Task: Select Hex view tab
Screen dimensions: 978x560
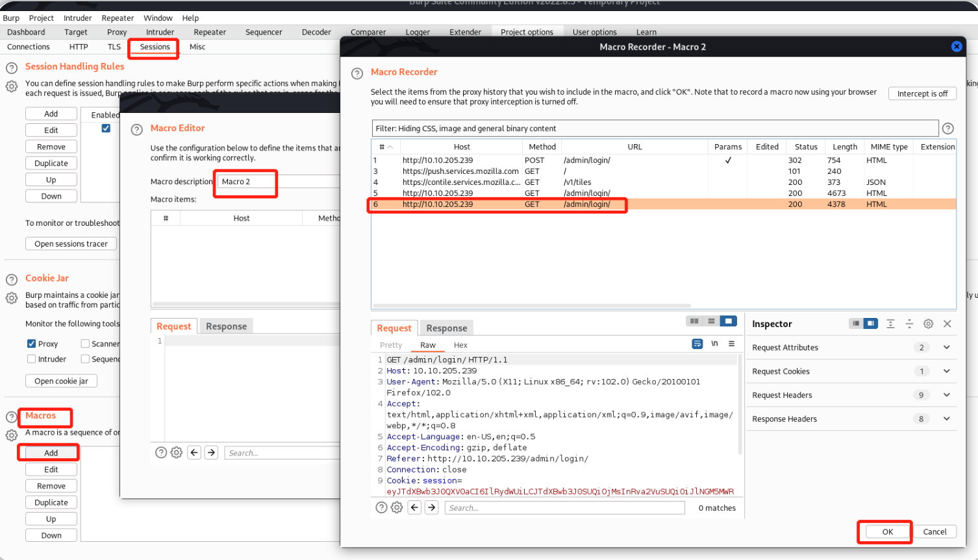Action: pyautogui.click(x=460, y=345)
